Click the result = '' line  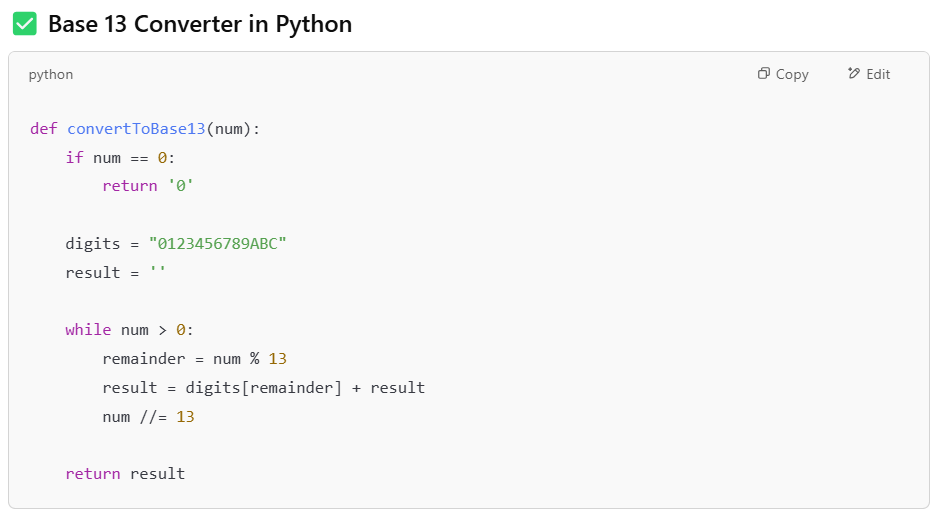(115, 273)
